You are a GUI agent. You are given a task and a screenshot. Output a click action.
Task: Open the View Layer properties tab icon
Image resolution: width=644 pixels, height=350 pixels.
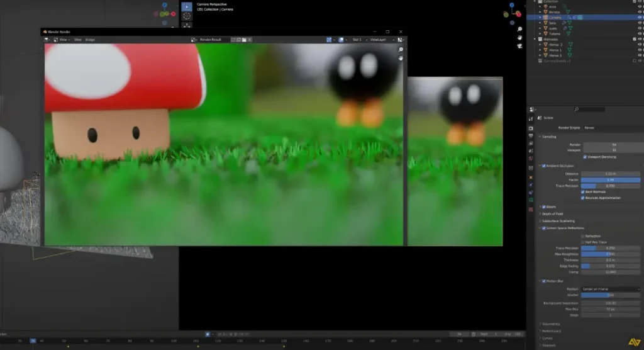click(531, 144)
